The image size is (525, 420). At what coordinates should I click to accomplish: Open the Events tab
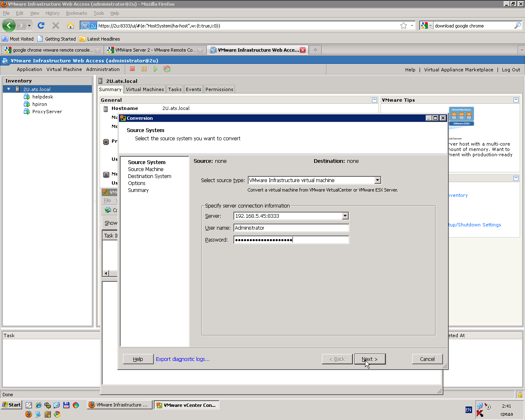pyautogui.click(x=194, y=89)
